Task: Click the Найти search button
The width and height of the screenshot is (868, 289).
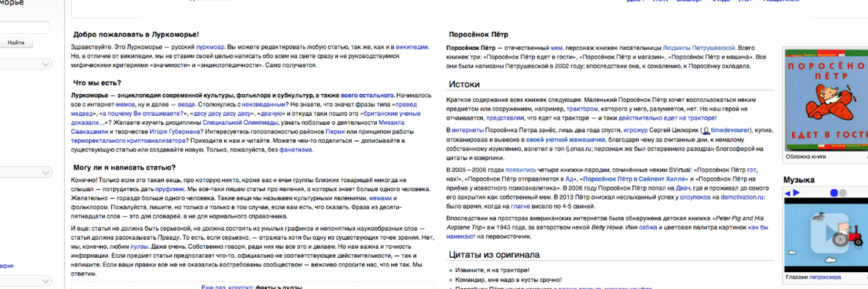Action: [x=16, y=43]
